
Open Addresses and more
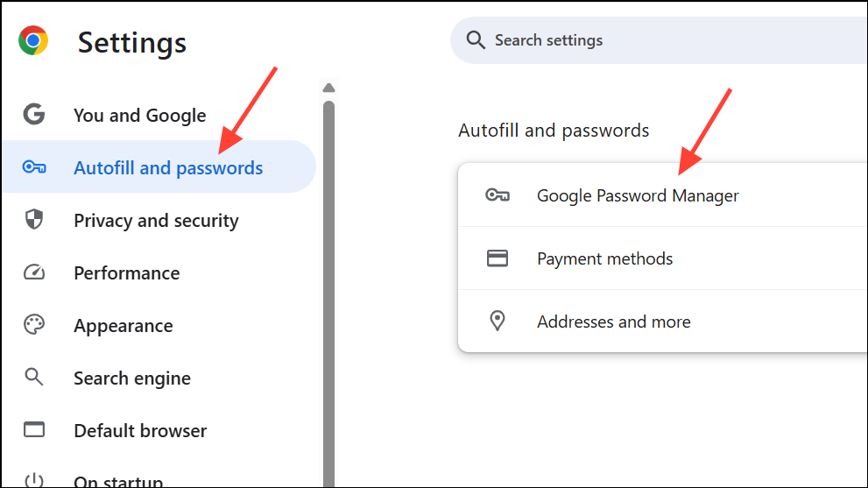(663, 322)
